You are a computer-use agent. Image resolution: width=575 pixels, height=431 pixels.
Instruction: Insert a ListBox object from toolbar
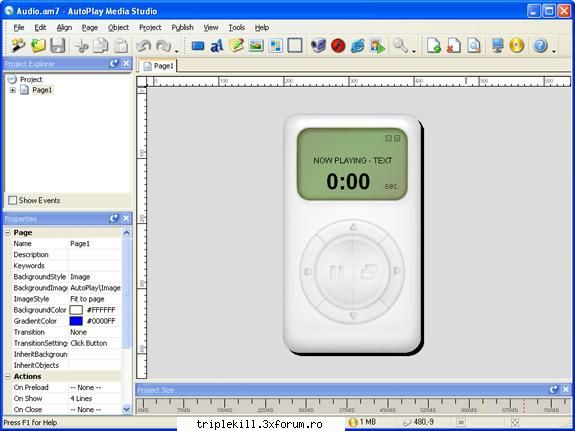275,46
